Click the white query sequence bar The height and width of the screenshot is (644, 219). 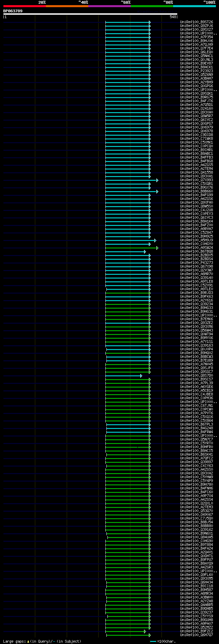click(90, 14)
